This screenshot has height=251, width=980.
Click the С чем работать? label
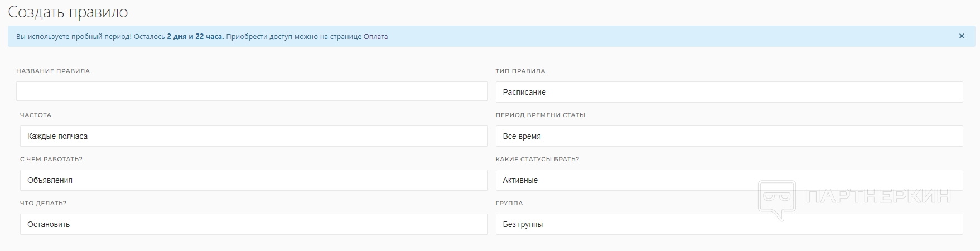click(51, 160)
